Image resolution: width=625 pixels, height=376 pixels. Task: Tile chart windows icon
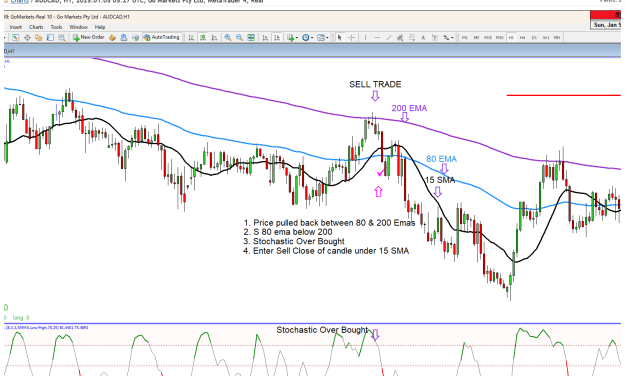(251, 37)
